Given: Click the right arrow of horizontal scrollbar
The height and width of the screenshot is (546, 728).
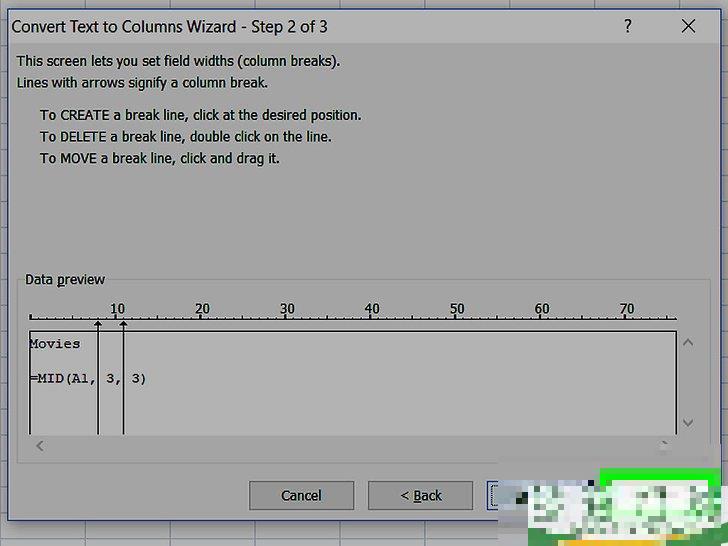Looking at the screenshot, I should tap(664, 446).
